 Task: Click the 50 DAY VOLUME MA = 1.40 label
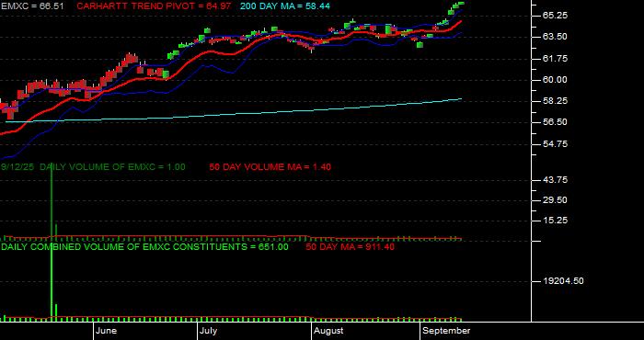pyautogui.click(x=270, y=167)
